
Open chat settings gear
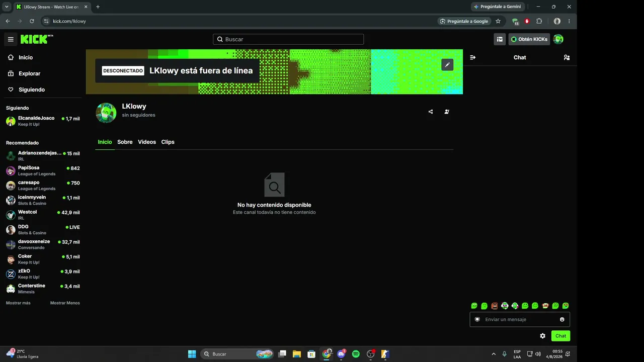[x=542, y=336]
